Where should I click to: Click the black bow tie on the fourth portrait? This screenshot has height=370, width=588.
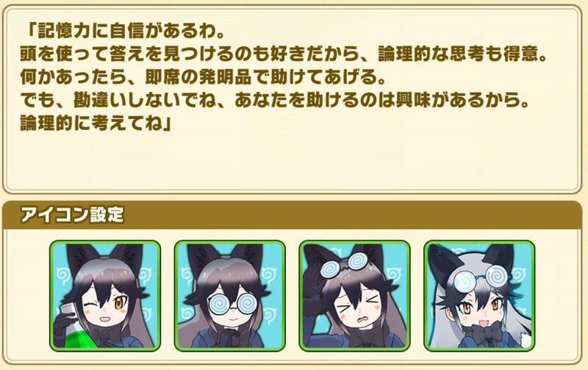[487, 334]
